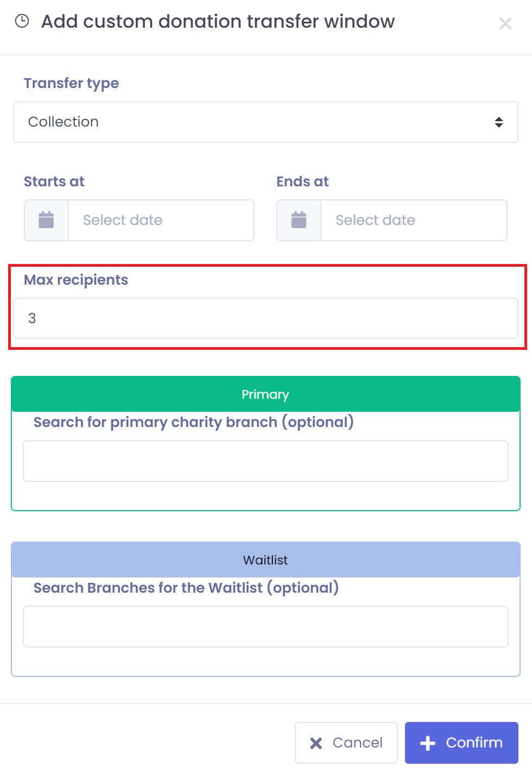This screenshot has width=532, height=779.
Task: Open the Starts at date field
Action: pos(161,220)
